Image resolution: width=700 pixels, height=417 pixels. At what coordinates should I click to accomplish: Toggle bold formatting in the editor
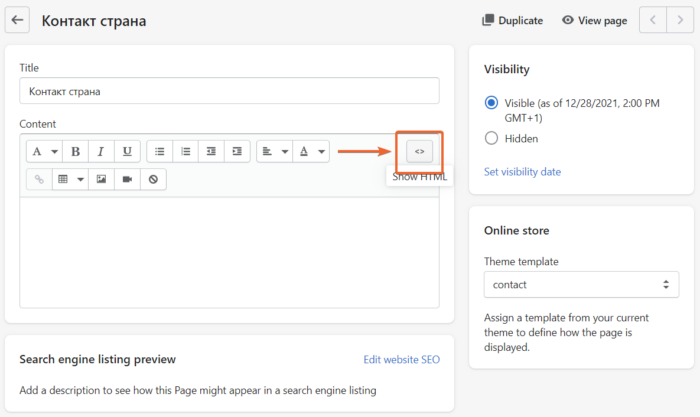pyautogui.click(x=76, y=152)
